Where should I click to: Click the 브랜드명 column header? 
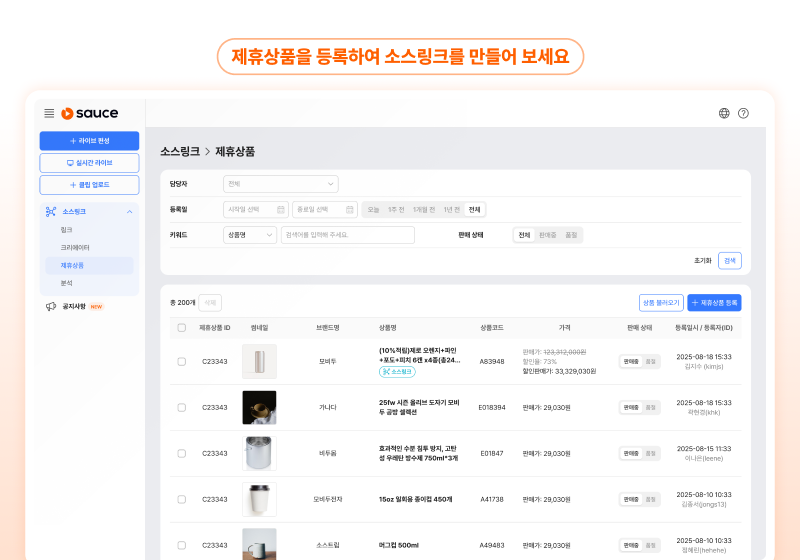328,328
